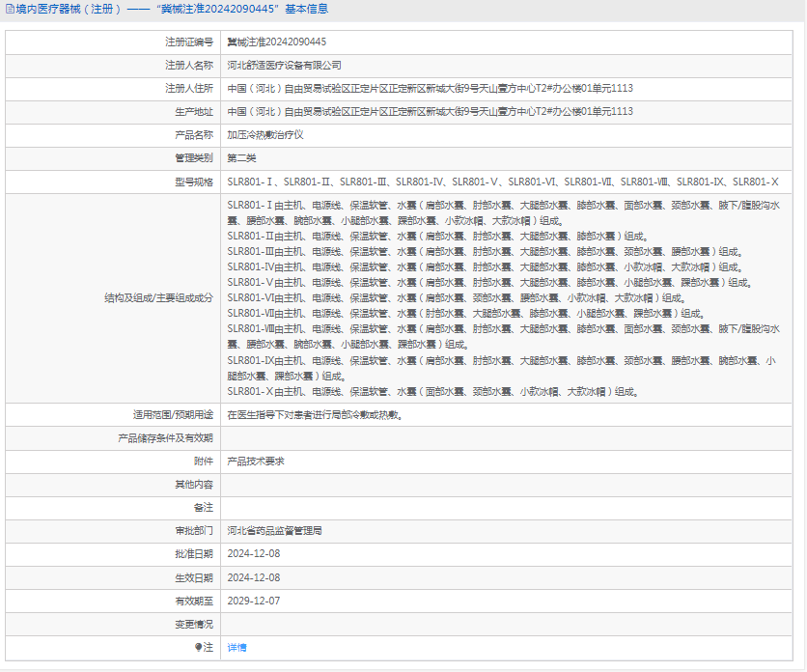Screen dimensions: 807x672
Task: Select effective date 2024-12-08 in 生效日期 row
Action: [254, 577]
